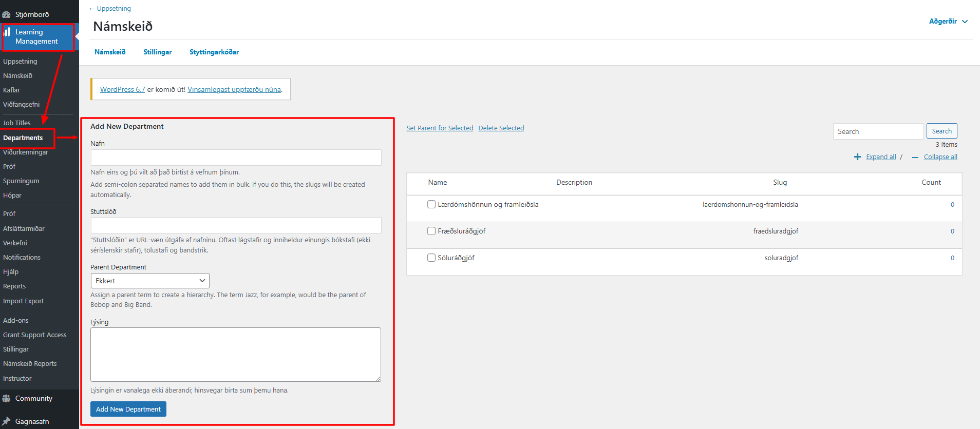Open the Parent Department dropdown
This screenshot has height=429, width=980.
pos(150,281)
